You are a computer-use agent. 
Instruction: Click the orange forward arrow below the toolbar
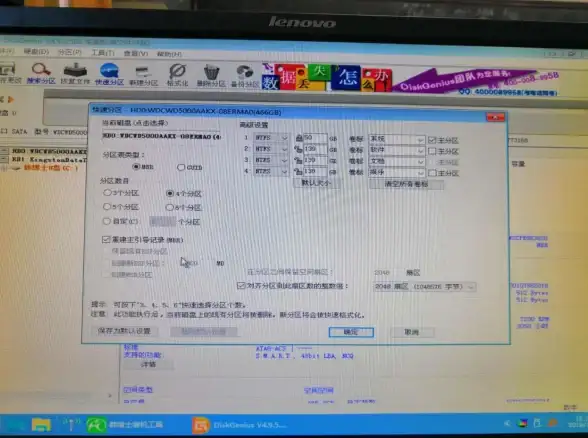tap(11, 99)
